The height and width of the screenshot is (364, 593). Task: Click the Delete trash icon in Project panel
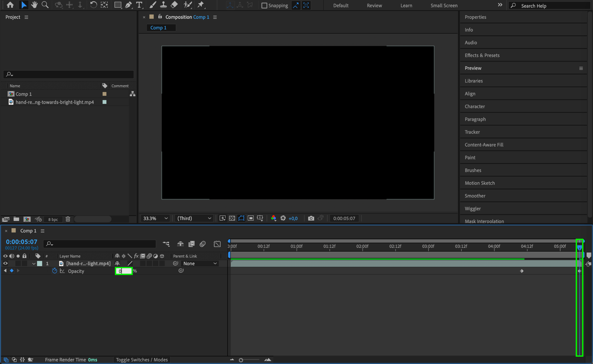click(x=68, y=219)
